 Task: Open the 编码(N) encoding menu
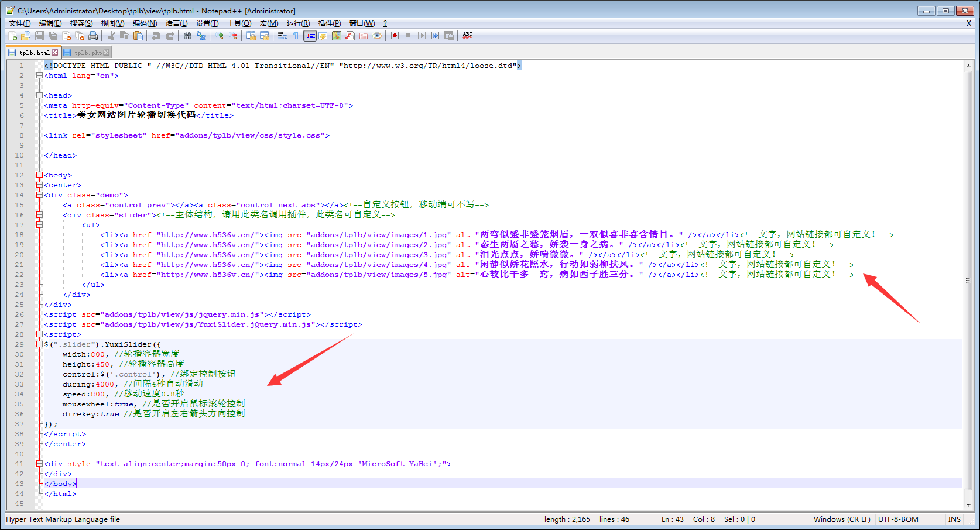[145, 23]
